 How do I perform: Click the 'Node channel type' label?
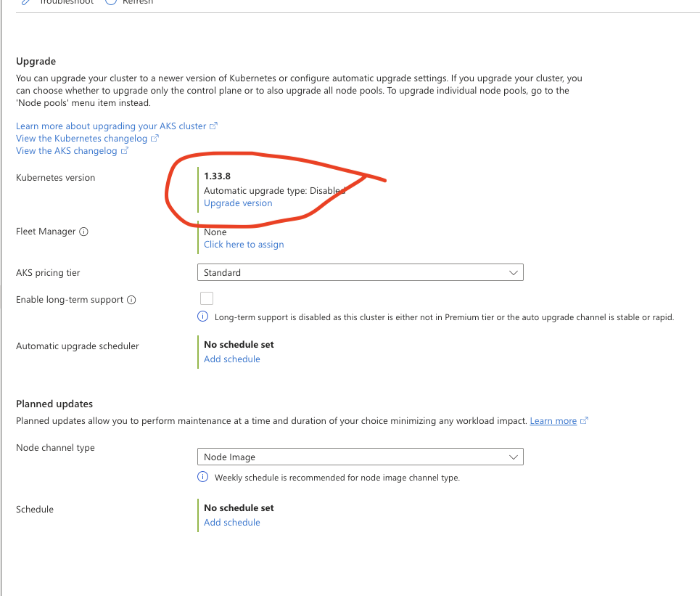coord(55,448)
